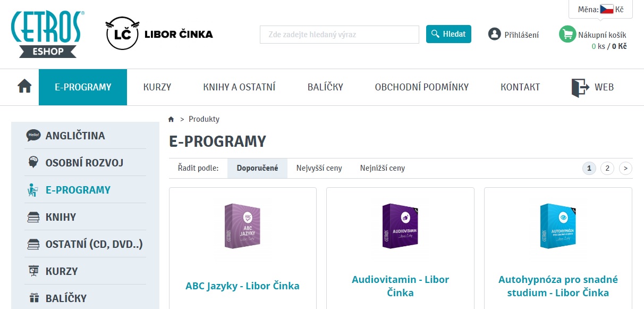Viewport: 644px width, 309px height.
Task: Click the stacked books icon for Knihy
Action: click(33, 217)
